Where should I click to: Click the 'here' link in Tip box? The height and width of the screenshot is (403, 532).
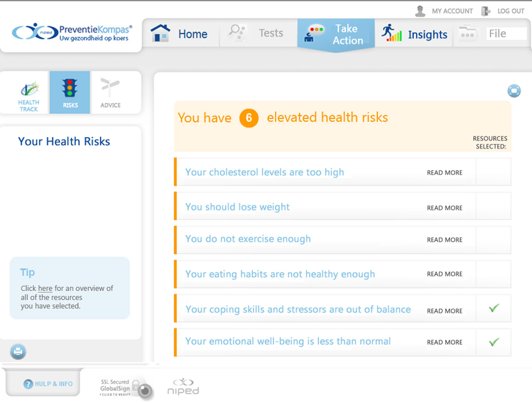pos(45,288)
